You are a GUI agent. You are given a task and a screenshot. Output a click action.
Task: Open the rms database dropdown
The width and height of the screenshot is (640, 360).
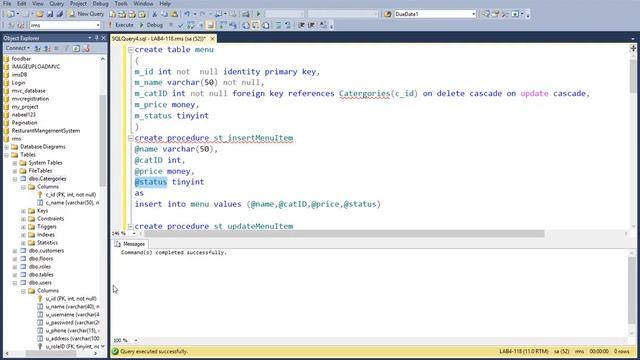tap(98, 25)
